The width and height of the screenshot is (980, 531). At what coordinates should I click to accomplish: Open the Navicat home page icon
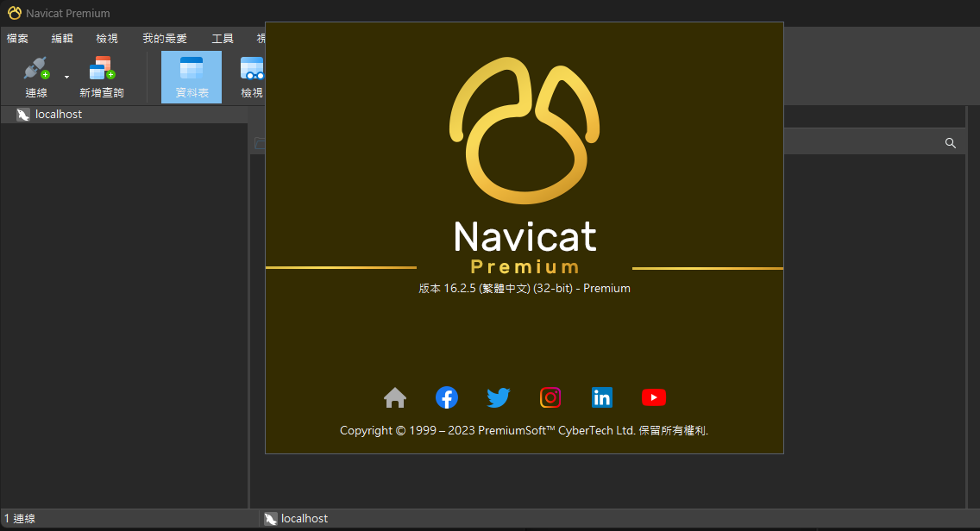click(395, 397)
